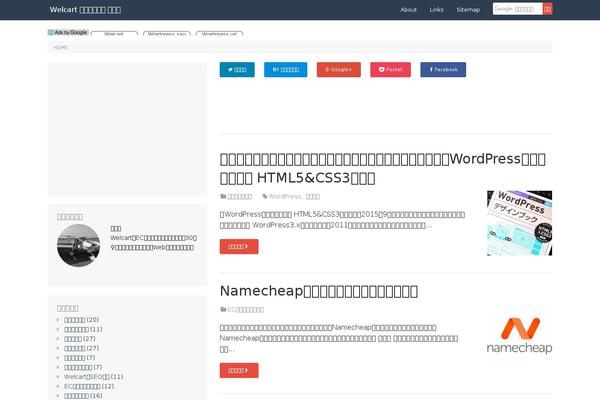Image resolution: width=600 pixels, height=400 pixels.
Task: Share the page on the Facebook button
Action: pos(443,70)
